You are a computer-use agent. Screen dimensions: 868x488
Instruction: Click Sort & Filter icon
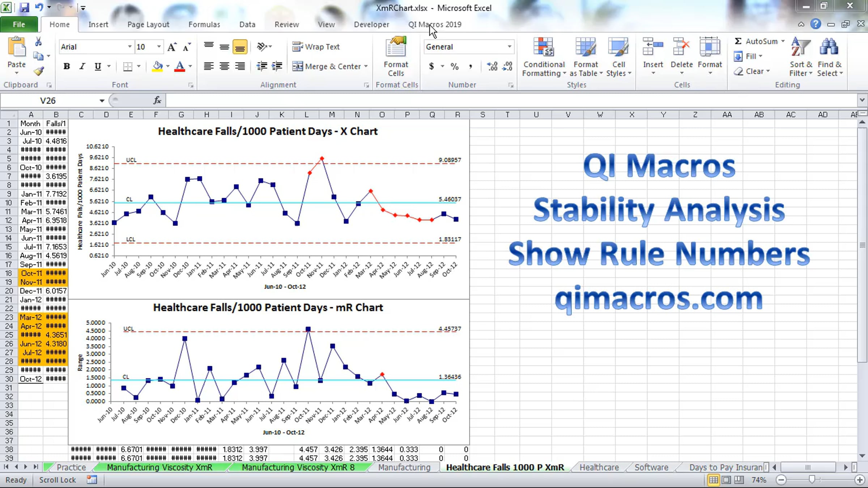pos(801,57)
